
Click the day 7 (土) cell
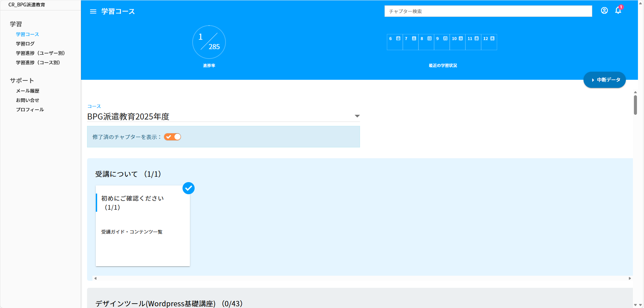tap(411, 42)
